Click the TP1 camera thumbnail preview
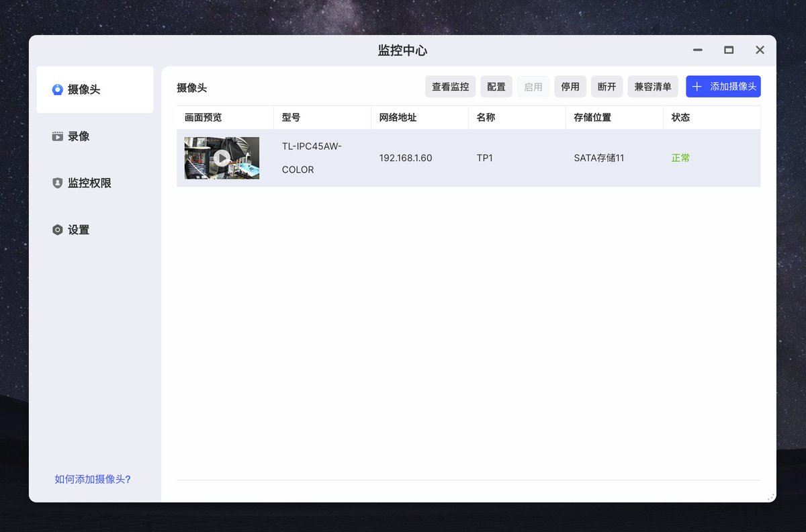The image size is (806, 532). click(222, 158)
